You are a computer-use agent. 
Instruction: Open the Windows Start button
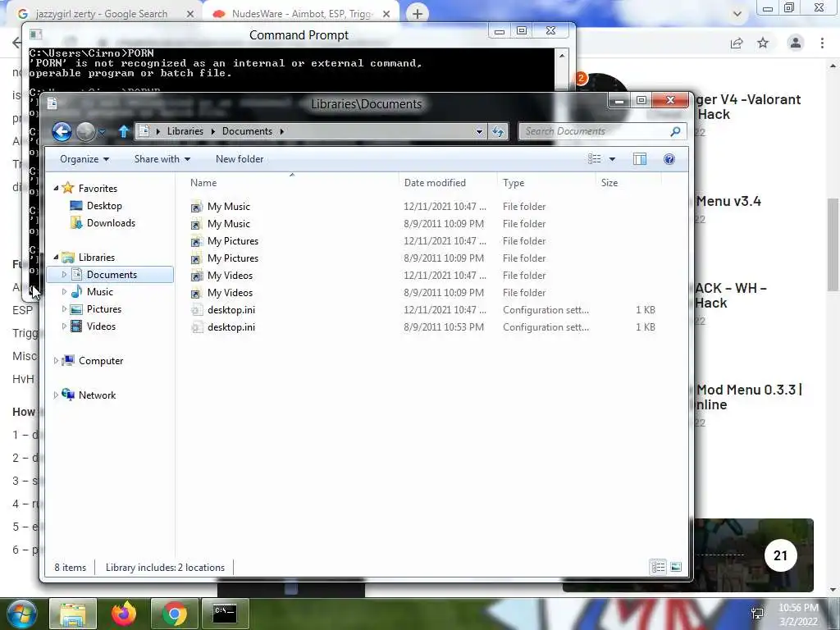[x=21, y=614]
